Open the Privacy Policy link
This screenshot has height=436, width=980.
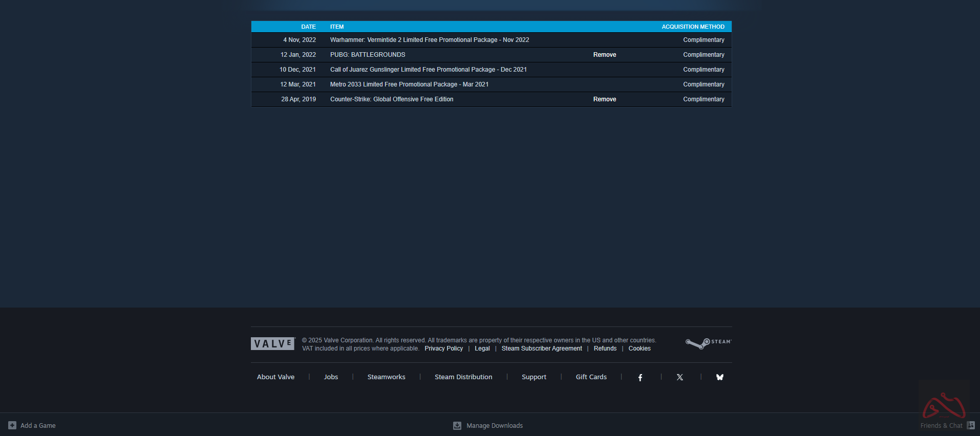coord(443,348)
